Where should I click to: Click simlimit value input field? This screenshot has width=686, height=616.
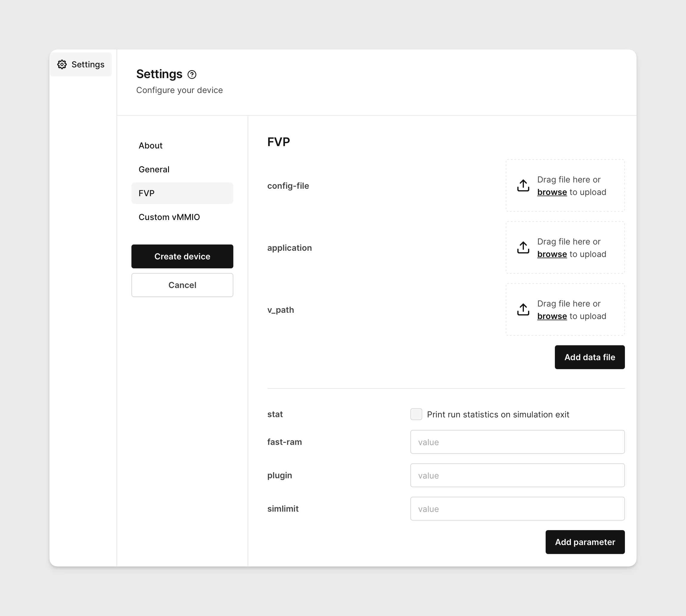pos(517,508)
